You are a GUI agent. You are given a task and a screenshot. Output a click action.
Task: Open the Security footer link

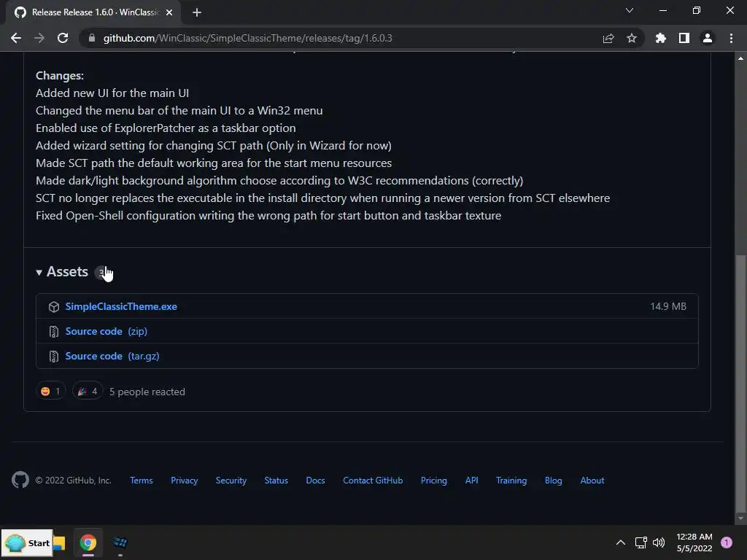click(x=231, y=481)
